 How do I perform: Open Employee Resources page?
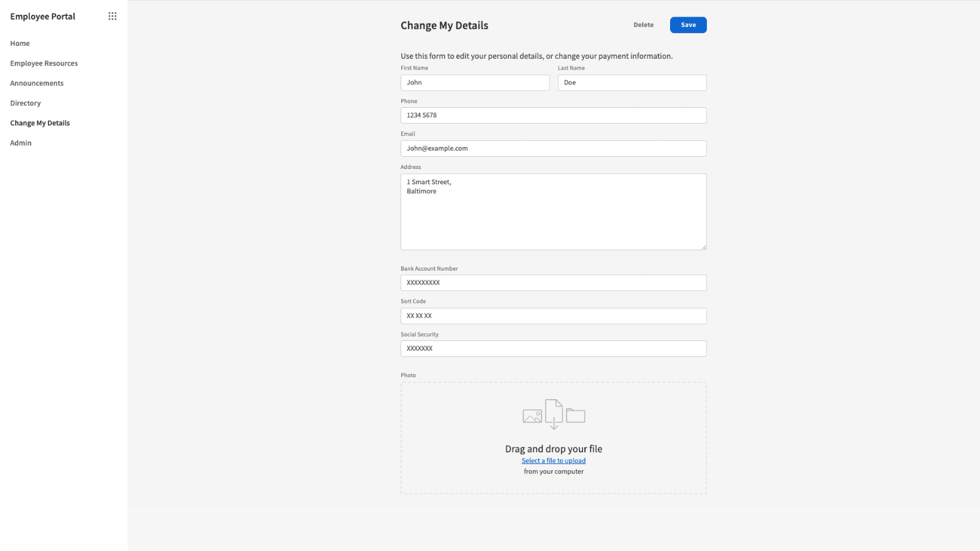pos(44,64)
